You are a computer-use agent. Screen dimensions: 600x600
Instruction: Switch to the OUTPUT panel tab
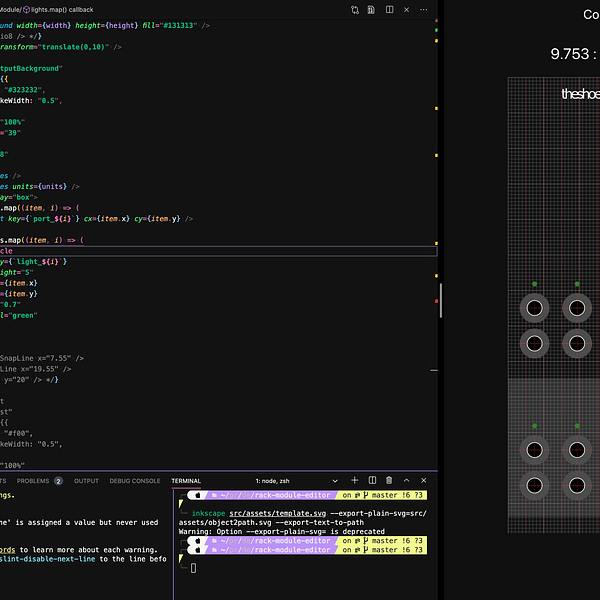pos(86,481)
